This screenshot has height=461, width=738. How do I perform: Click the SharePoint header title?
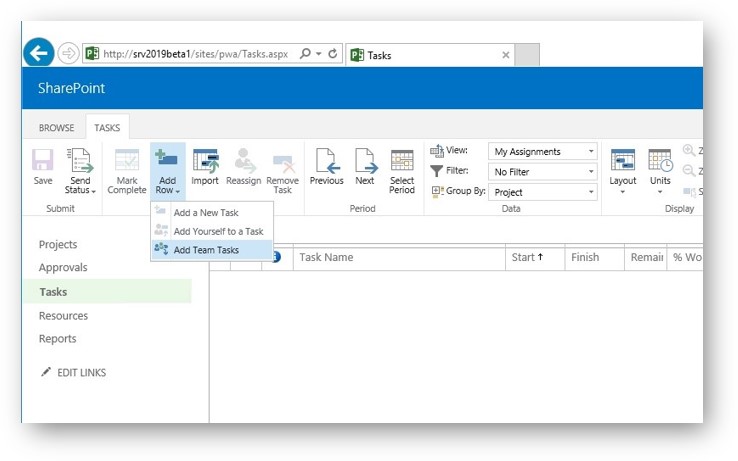click(72, 88)
